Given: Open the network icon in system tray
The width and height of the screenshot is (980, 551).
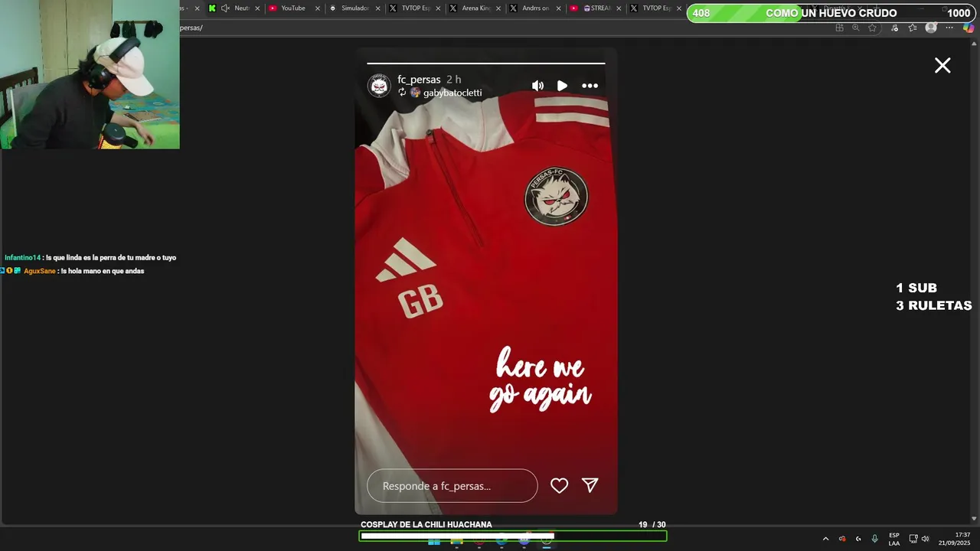Looking at the screenshot, I should tap(913, 539).
